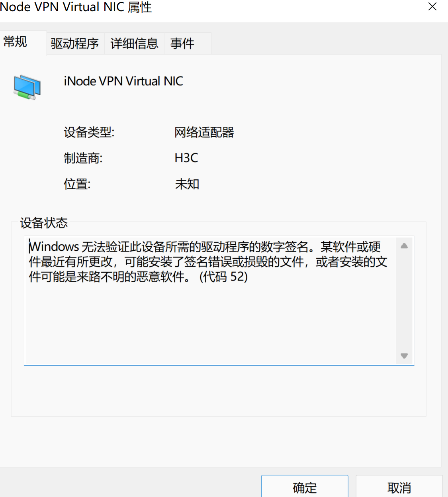
Task: Click the 未知 location value
Action: [x=187, y=184]
